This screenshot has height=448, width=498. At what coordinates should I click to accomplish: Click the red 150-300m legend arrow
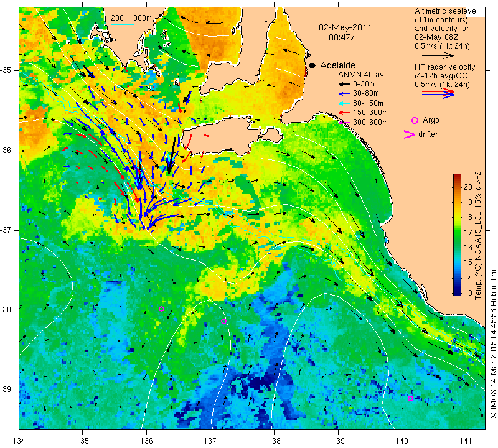tap(344, 113)
